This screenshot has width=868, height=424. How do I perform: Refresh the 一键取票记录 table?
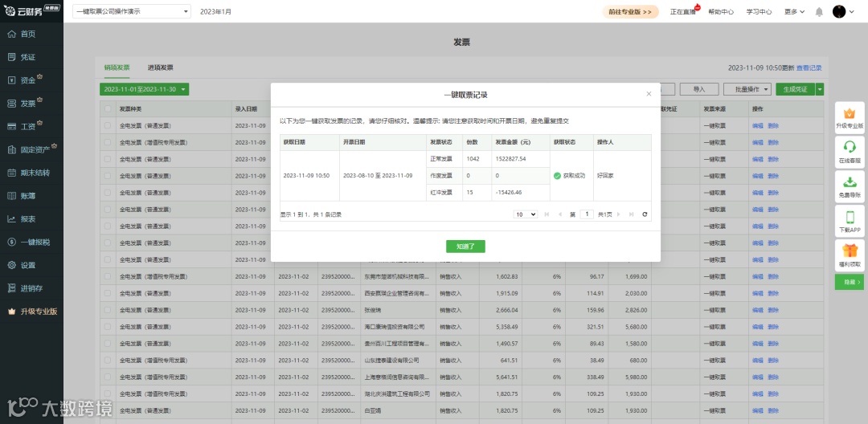pos(645,214)
